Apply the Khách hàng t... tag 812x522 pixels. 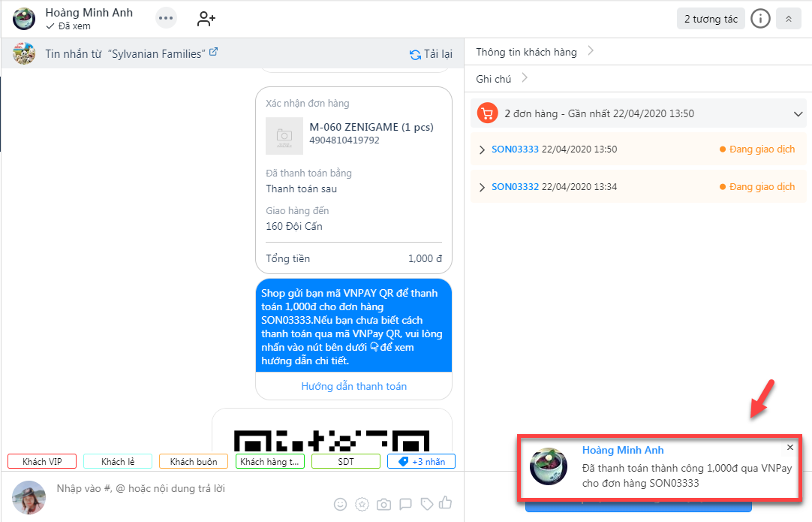pyautogui.click(x=270, y=461)
